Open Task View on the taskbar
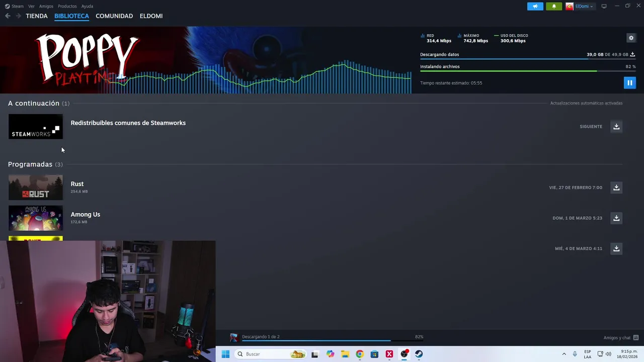 (x=315, y=354)
